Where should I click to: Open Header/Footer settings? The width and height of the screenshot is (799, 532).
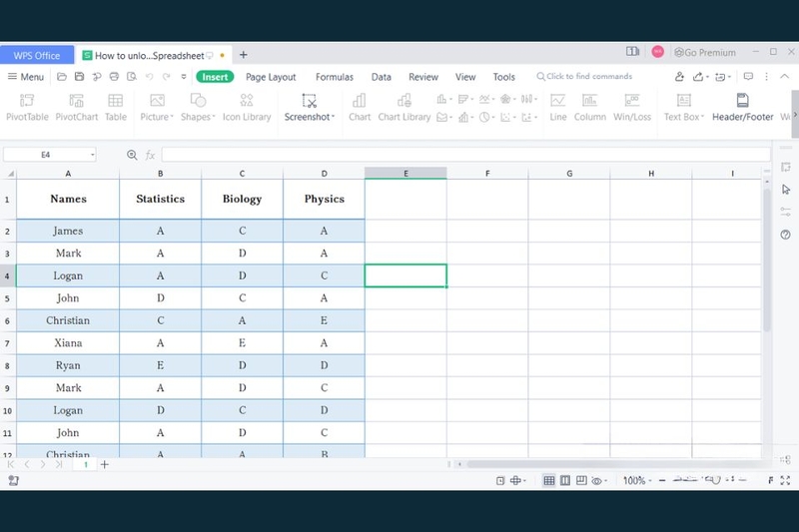pyautogui.click(x=742, y=108)
